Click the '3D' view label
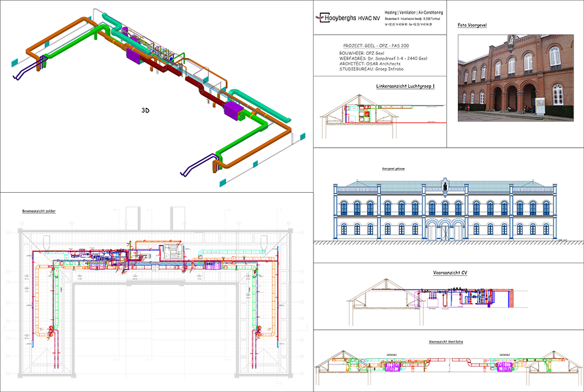584x392 pixels. point(145,110)
